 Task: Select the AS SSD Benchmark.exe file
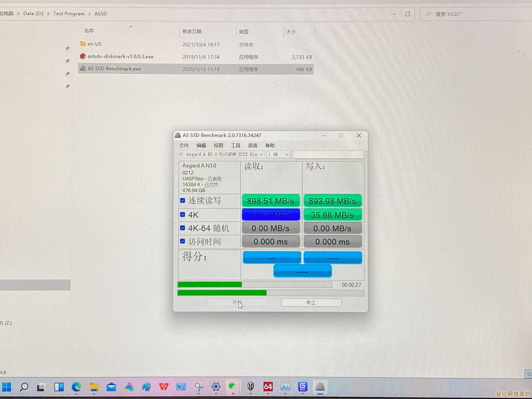click(x=114, y=69)
